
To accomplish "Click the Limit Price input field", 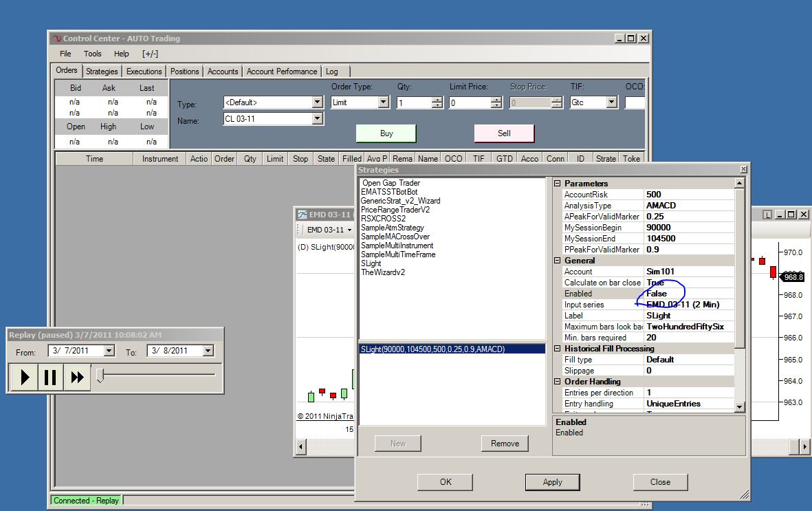I will click(x=470, y=102).
